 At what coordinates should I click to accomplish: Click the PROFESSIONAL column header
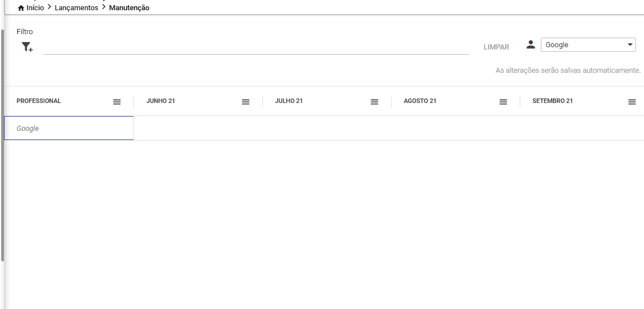click(39, 101)
